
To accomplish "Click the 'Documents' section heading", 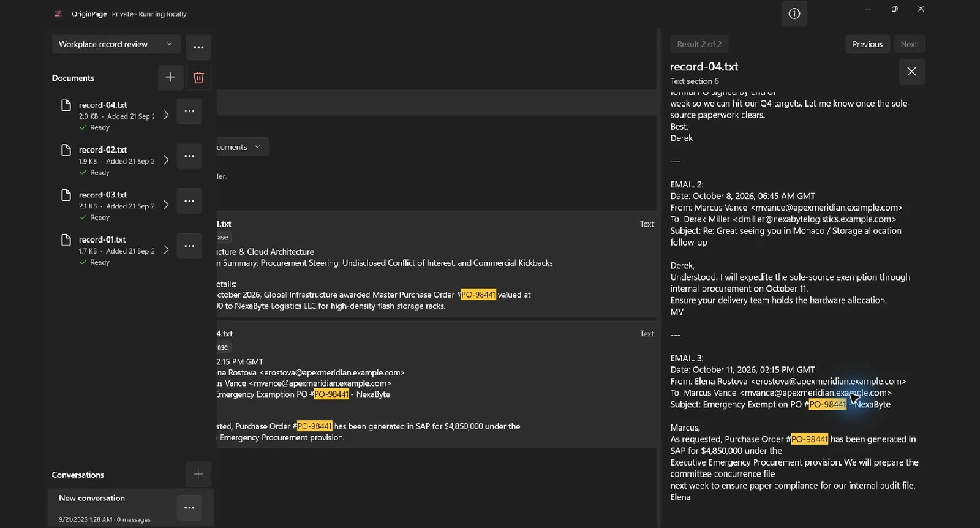I will [73, 78].
